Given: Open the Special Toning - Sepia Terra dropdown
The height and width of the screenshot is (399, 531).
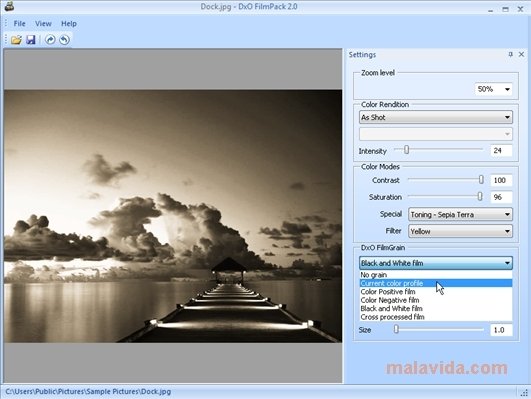Looking at the screenshot, I should click(x=460, y=214).
